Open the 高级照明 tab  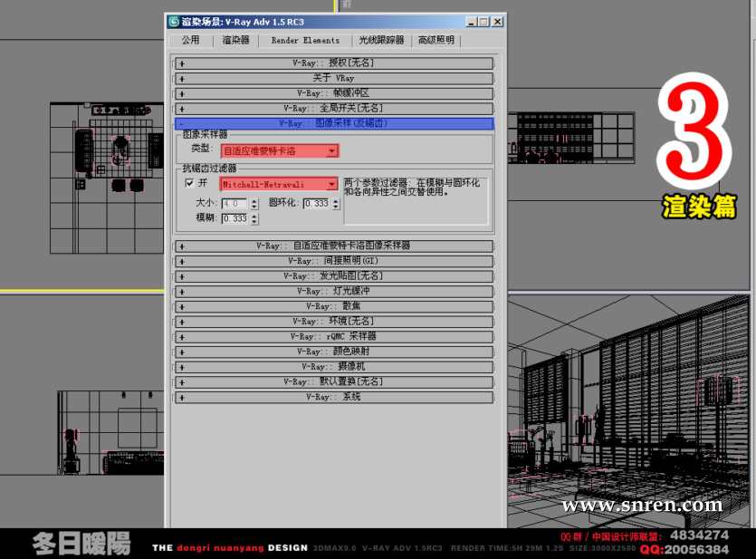point(435,40)
